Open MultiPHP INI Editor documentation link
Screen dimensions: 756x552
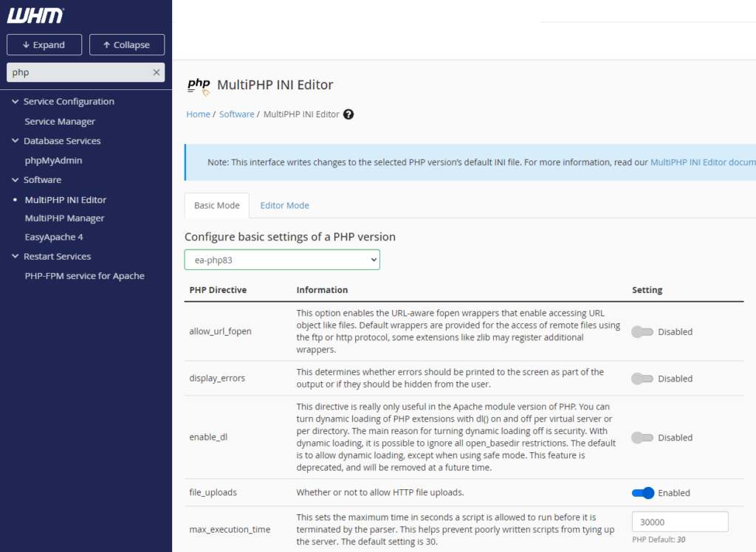pos(703,162)
